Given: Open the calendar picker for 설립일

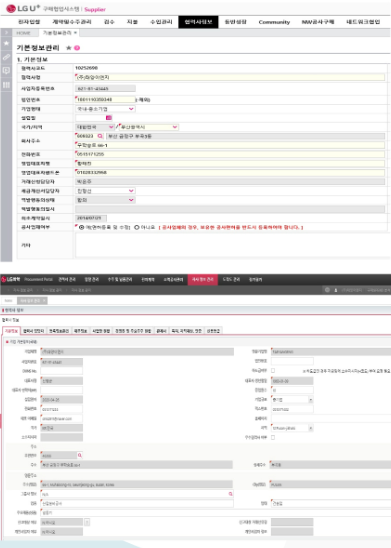Looking at the screenshot, I should (109, 118).
